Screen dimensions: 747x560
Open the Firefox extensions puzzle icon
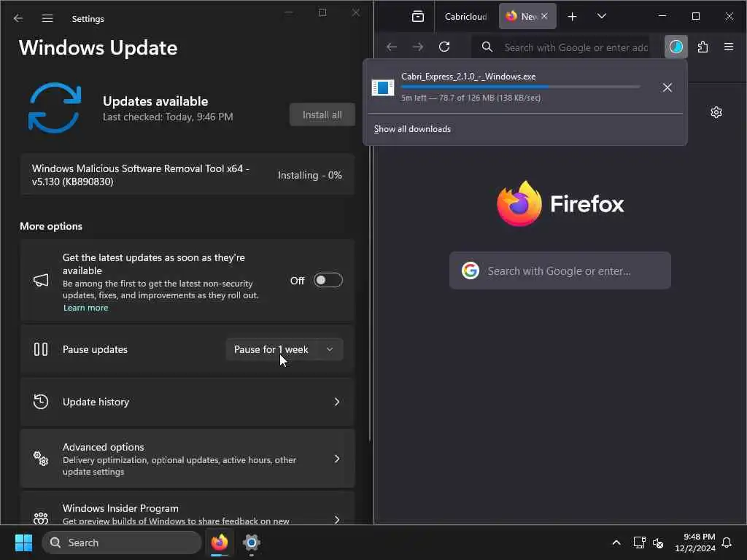tap(703, 47)
